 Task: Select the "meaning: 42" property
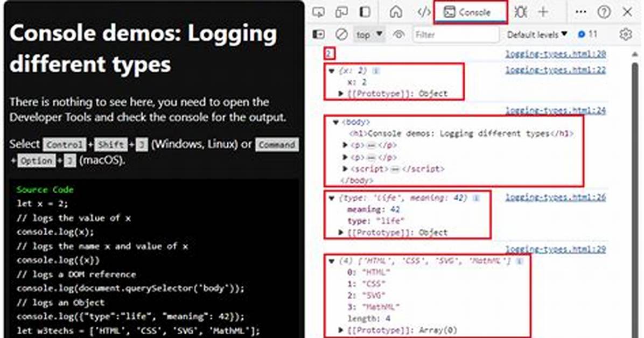[x=373, y=209]
